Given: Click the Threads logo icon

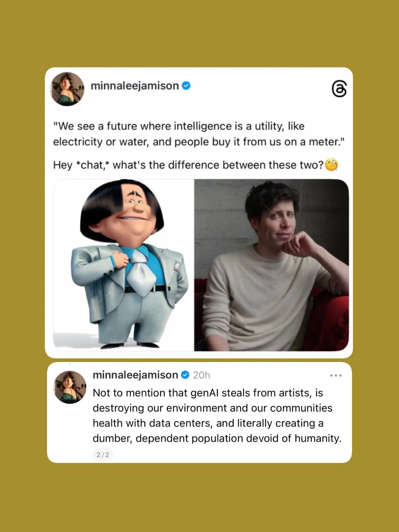Looking at the screenshot, I should pos(339,89).
